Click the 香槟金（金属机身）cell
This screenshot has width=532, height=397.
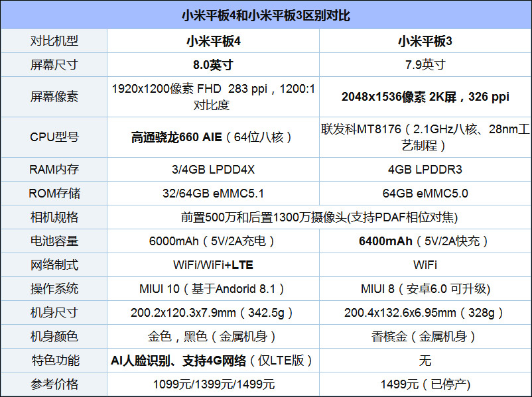[x=425, y=336]
